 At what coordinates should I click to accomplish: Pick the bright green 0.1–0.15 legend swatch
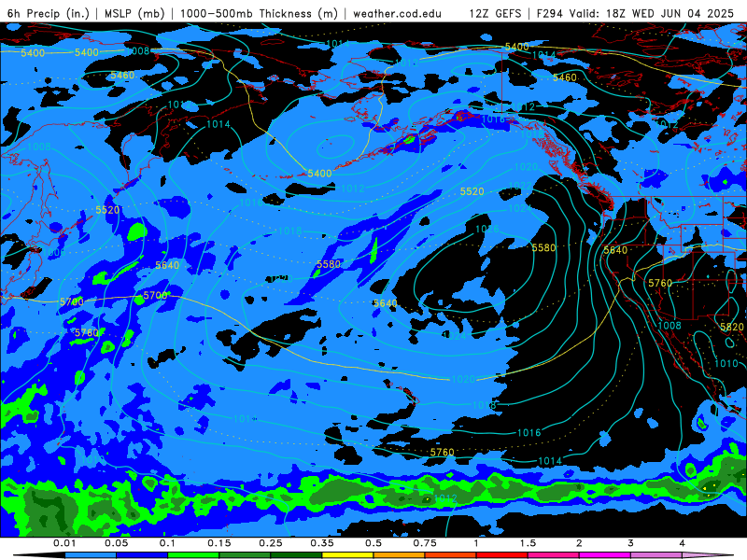[x=193, y=555]
